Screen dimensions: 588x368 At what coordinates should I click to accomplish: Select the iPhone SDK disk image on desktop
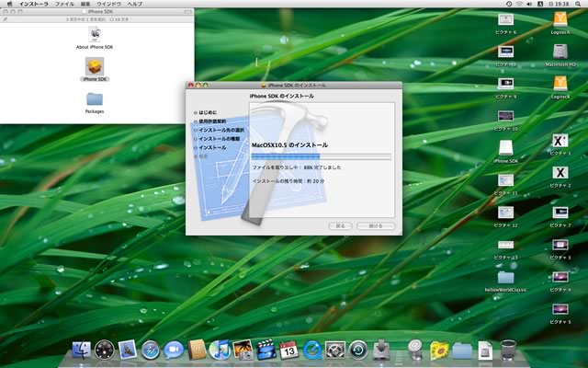pyautogui.click(x=505, y=152)
